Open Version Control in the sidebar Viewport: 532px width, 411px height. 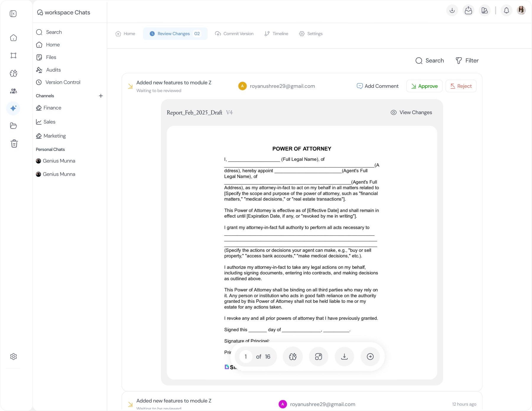[58, 82]
